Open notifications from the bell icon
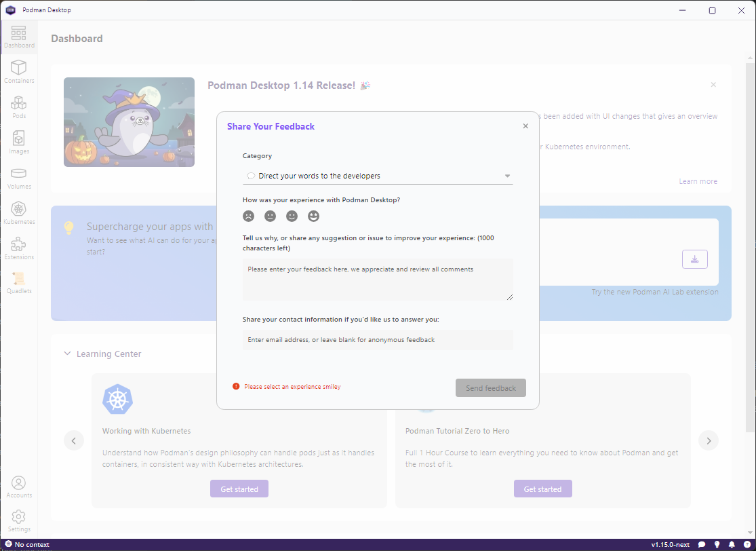Screen dimensions: 756x551 (x=732, y=544)
